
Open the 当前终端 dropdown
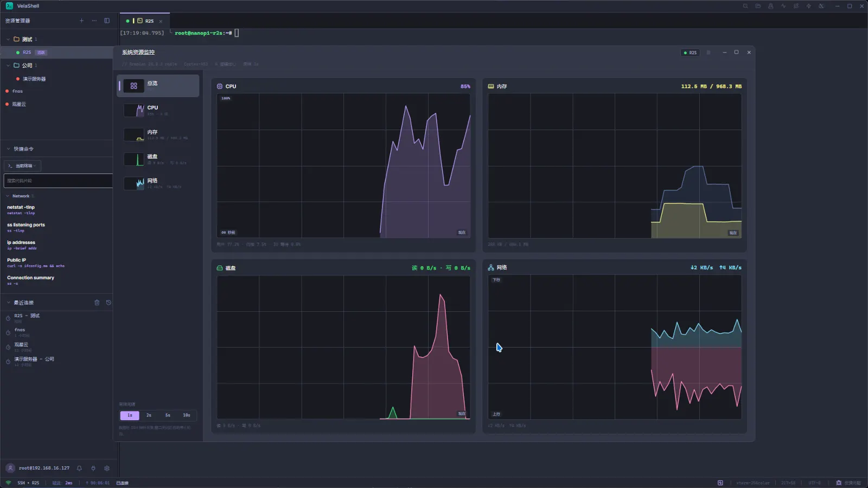point(22,165)
